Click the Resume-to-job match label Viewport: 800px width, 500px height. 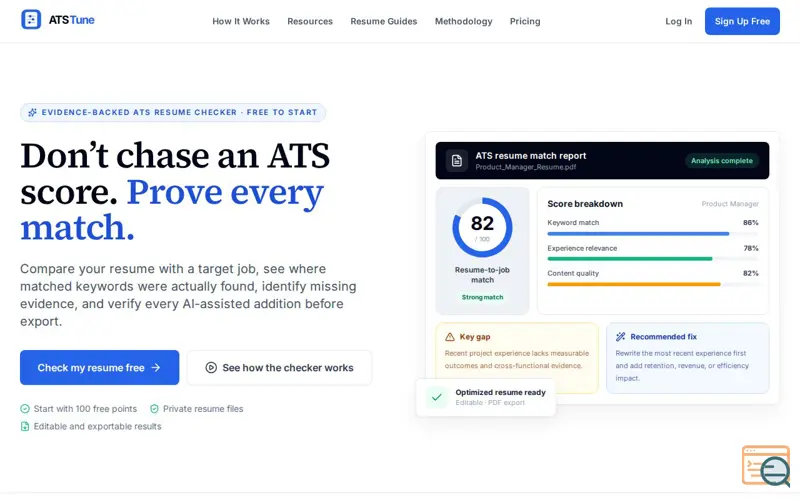coord(482,274)
